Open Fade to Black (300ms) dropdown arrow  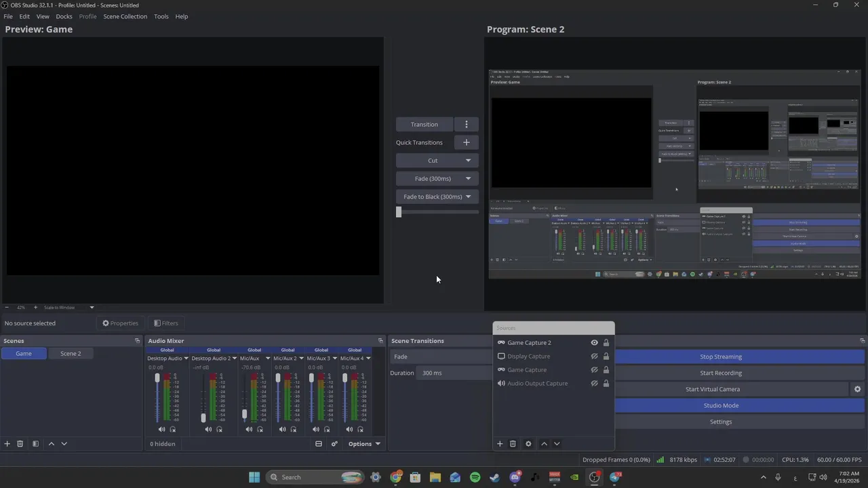tap(468, 197)
